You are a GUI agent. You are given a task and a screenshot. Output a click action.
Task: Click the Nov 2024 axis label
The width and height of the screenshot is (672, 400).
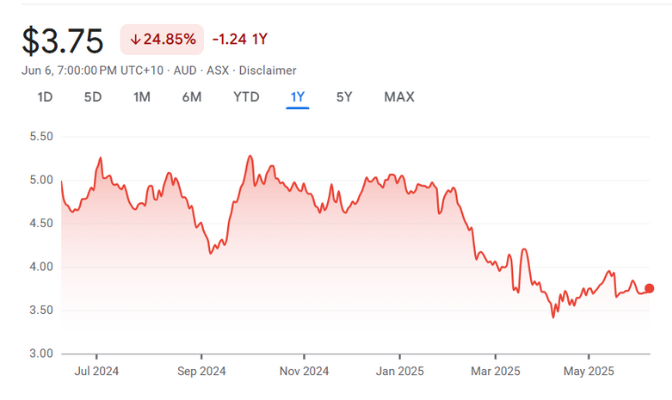point(303,372)
